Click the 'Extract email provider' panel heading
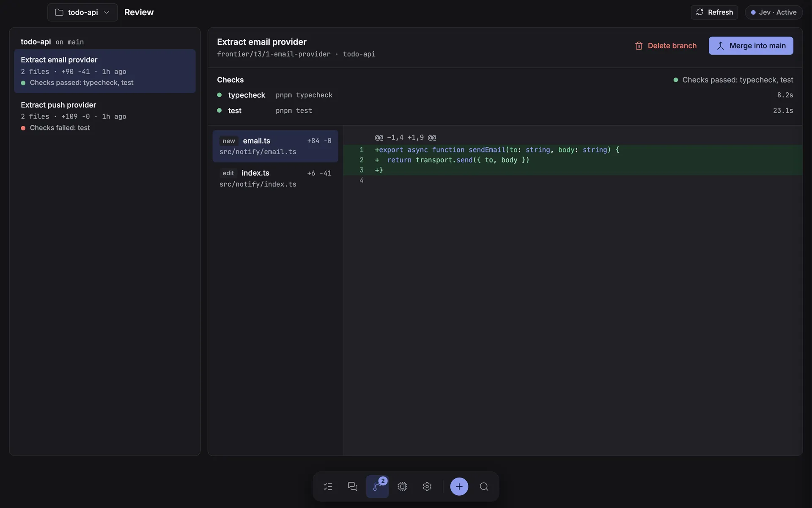The height and width of the screenshot is (508, 812). pos(262,42)
